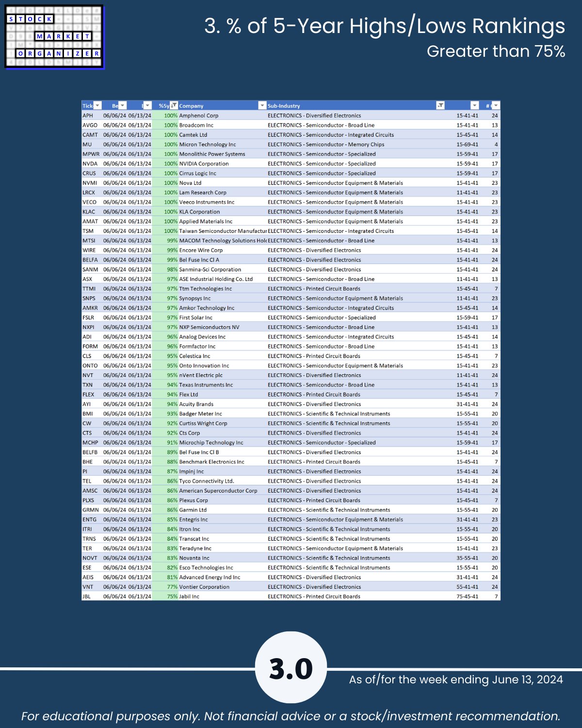
Task: Select the Applied Materials Inc cell
Action: pos(206,221)
